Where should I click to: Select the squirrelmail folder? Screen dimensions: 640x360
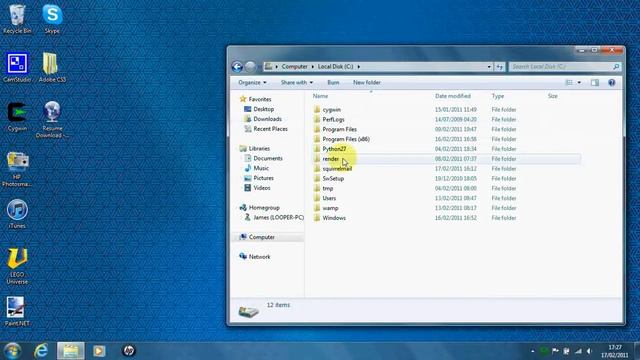(337, 169)
